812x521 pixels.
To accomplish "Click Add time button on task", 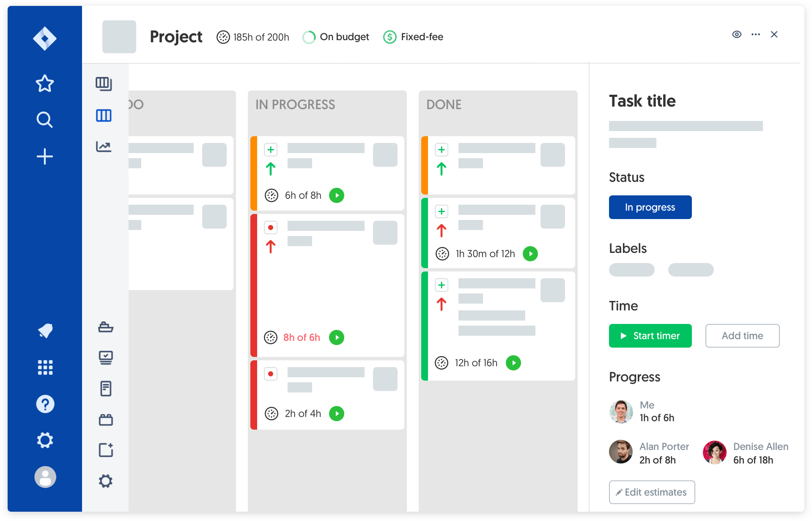I will (741, 336).
